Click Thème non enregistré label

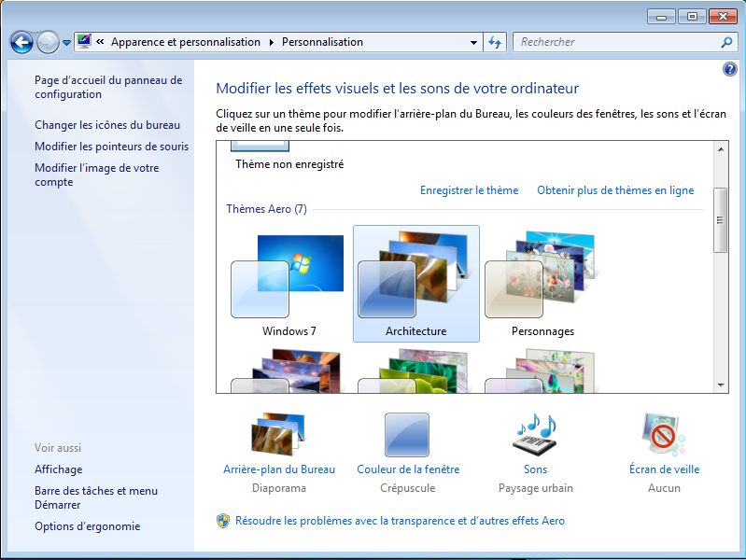point(289,164)
